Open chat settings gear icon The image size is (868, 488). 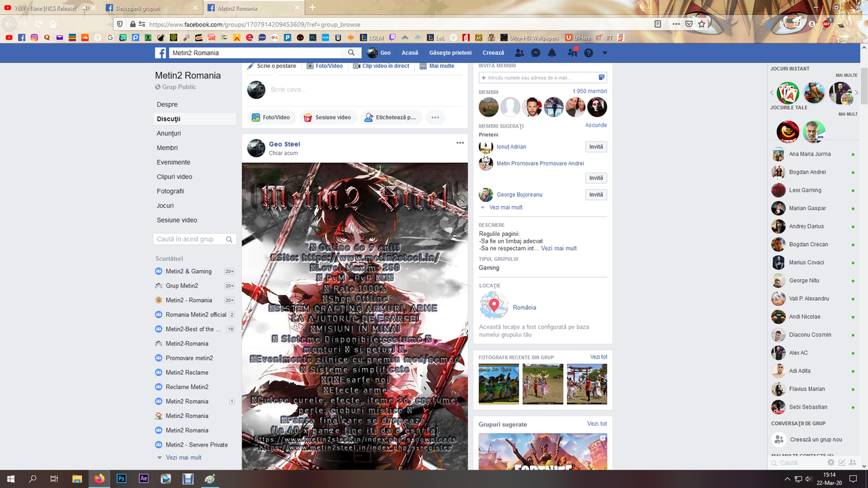pos(831,462)
